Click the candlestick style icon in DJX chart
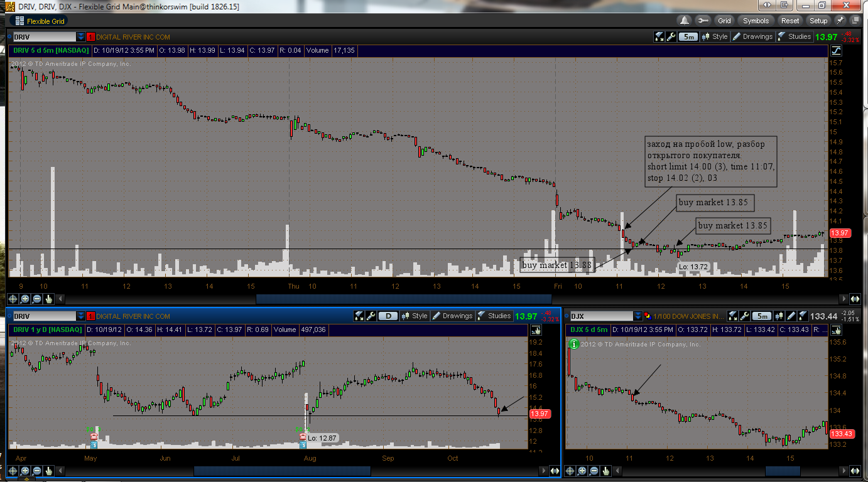The width and height of the screenshot is (868, 482). [779, 316]
